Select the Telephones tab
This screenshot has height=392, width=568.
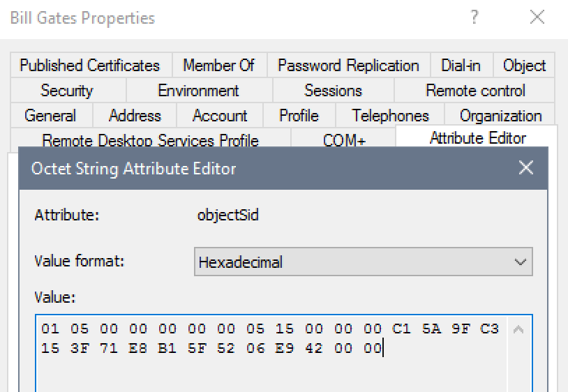pyautogui.click(x=390, y=116)
